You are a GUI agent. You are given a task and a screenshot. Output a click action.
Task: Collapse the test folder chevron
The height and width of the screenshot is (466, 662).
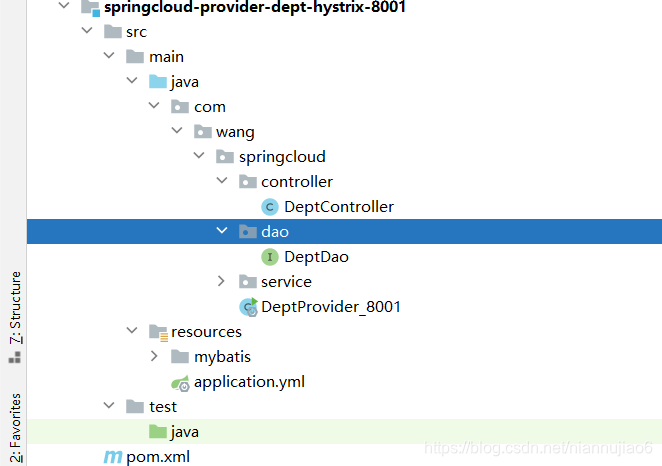tap(109, 406)
